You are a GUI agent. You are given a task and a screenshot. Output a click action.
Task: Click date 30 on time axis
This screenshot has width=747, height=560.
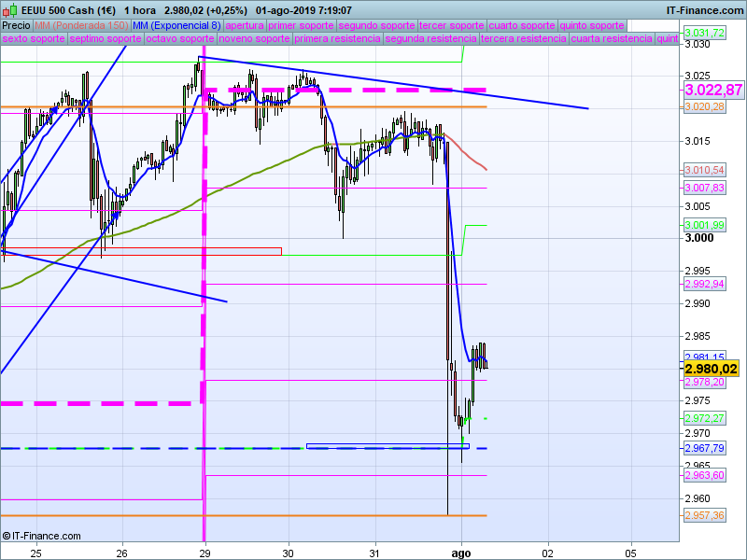tap(289, 553)
